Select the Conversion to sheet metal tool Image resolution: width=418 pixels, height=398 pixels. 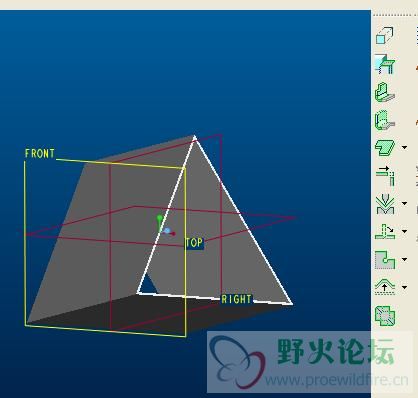pos(385,36)
